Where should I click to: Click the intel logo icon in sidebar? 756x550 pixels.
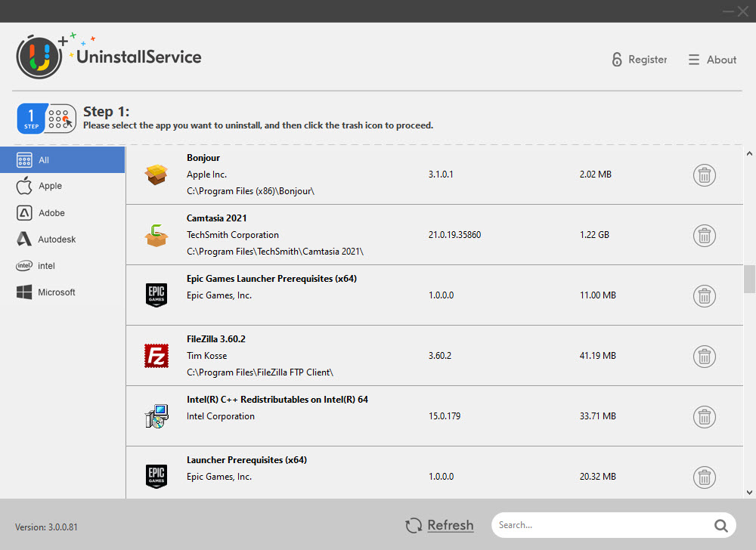[x=24, y=265]
